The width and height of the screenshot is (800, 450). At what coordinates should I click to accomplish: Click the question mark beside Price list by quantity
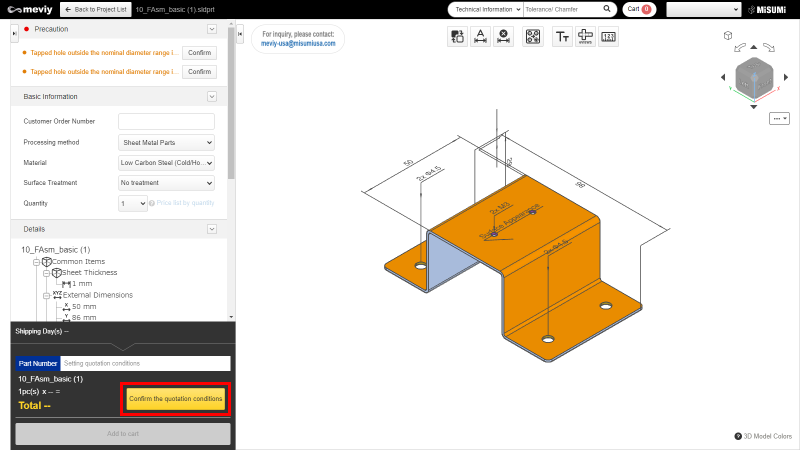(x=152, y=203)
